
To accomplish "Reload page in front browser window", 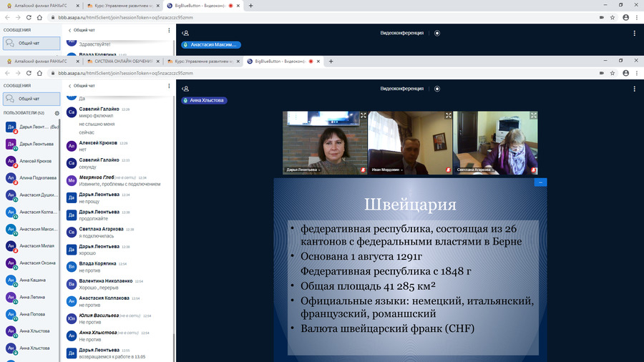I will pyautogui.click(x=29, y=73).
